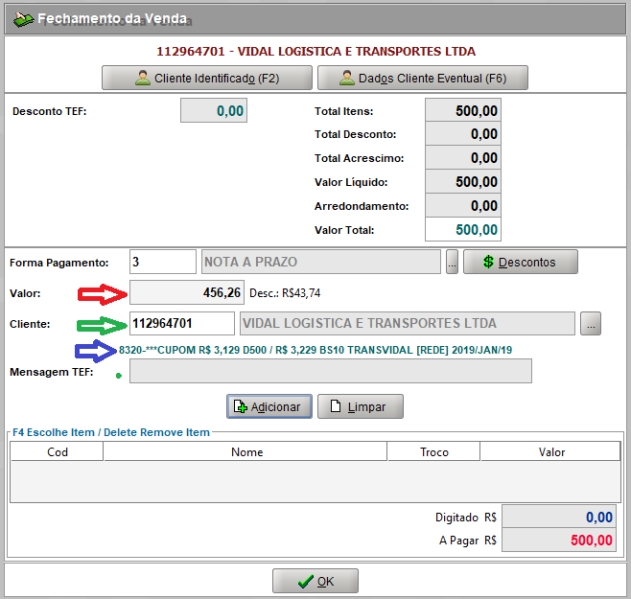Open payment method lookup ellipsis button
Image resolution: width=631 pixels, height=599 pixels.
click(452, 262)
